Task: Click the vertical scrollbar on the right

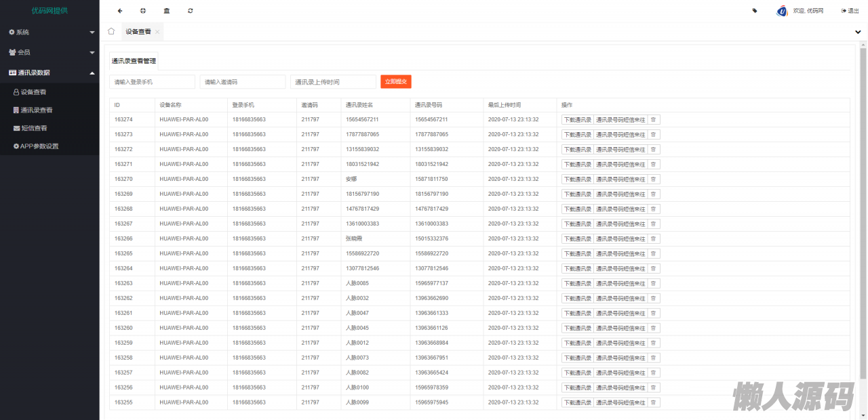Action: click(863, 203)
